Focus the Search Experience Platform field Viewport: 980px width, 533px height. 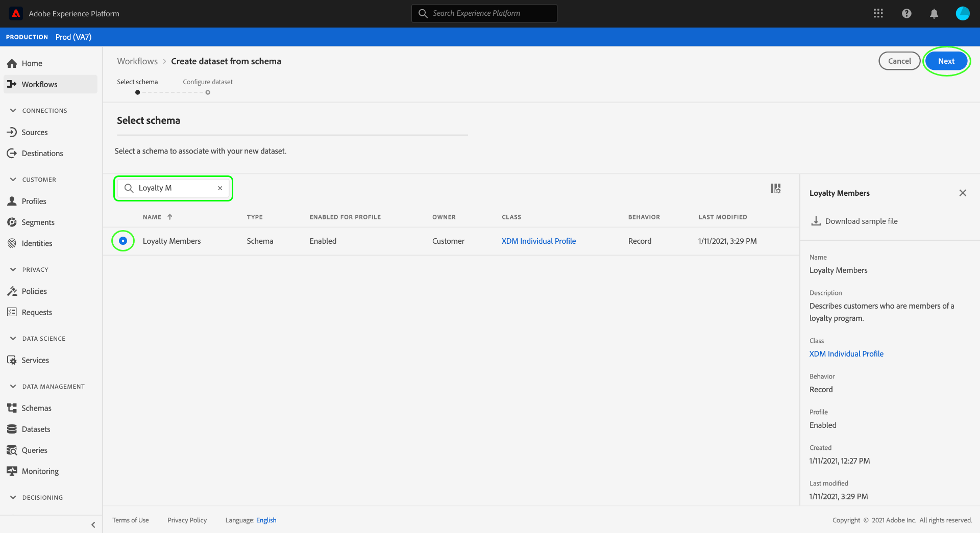484,13
